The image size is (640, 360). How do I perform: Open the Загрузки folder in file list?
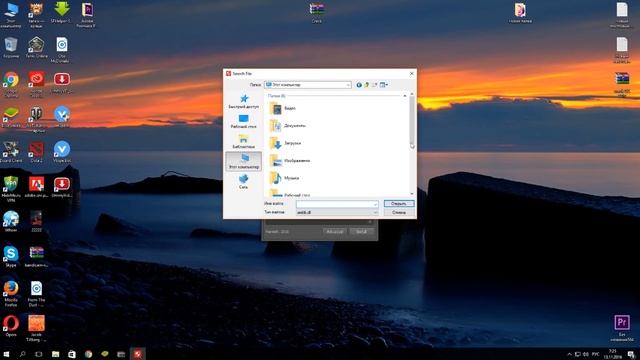pos(285,143)
